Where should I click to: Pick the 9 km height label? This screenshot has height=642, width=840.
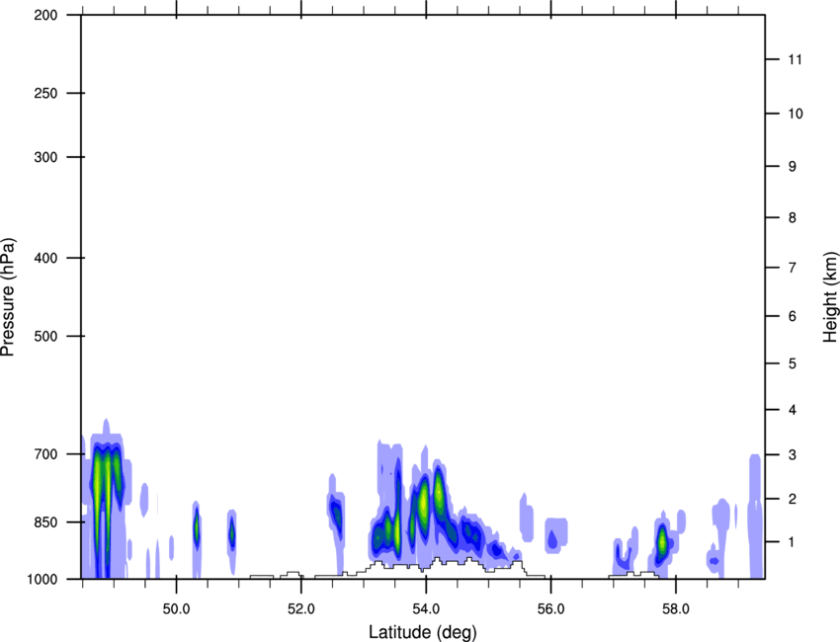793,167
